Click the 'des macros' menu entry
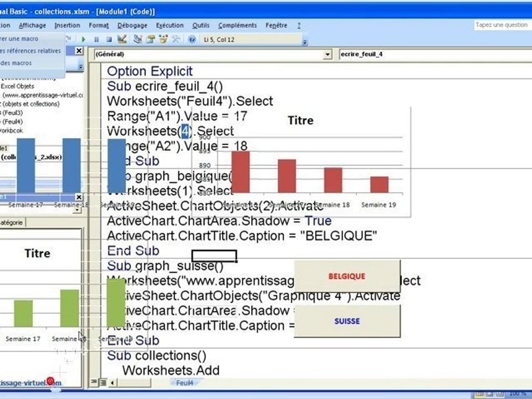Screen dimensions: 532x399 [x=16, y=63]
